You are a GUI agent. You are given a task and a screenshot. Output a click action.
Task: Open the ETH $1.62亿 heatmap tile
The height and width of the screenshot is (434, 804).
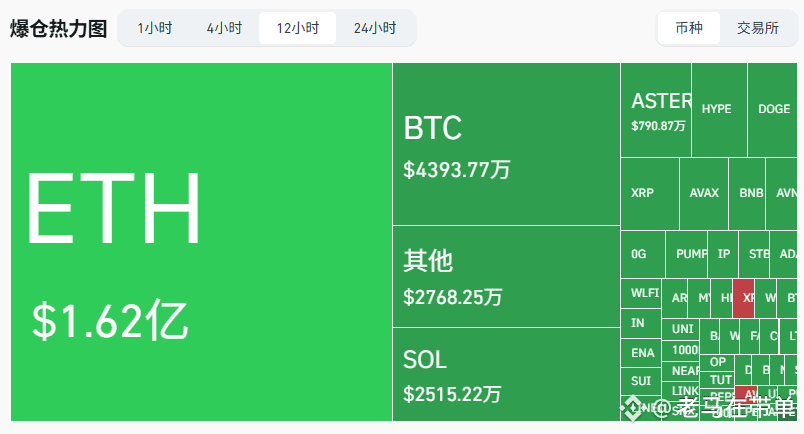coord(202,242)
